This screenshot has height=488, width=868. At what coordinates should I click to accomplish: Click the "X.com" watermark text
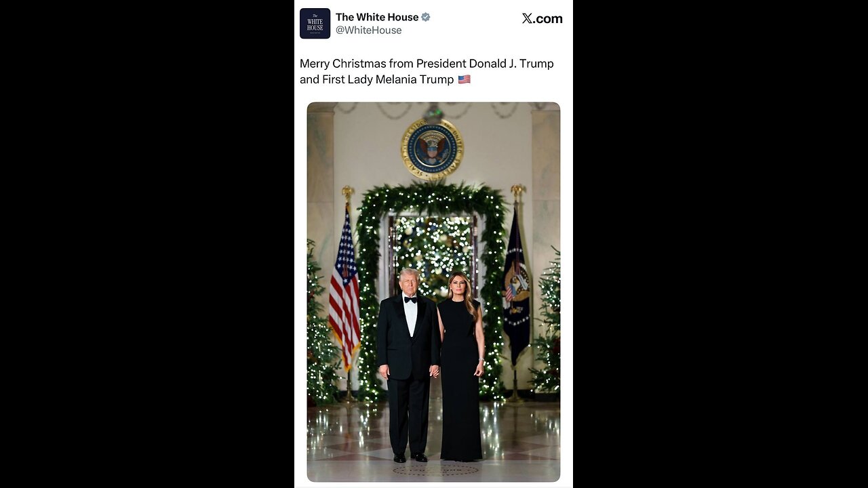coord(542,18)
